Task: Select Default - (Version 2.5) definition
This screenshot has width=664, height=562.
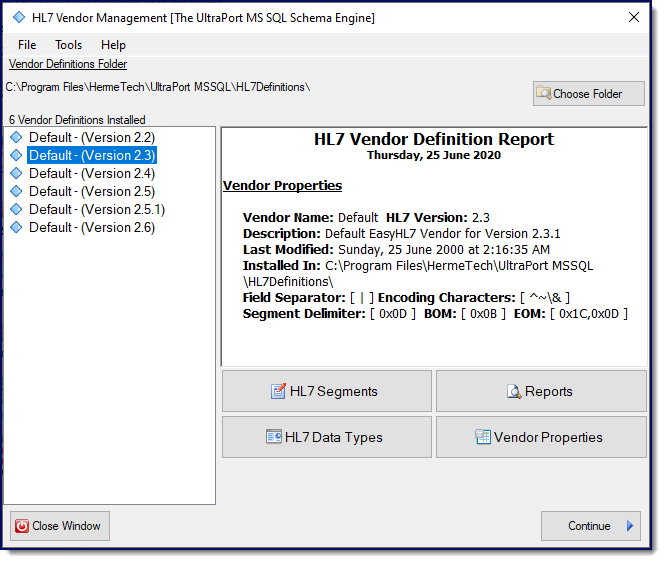Action: coord(92,191)
